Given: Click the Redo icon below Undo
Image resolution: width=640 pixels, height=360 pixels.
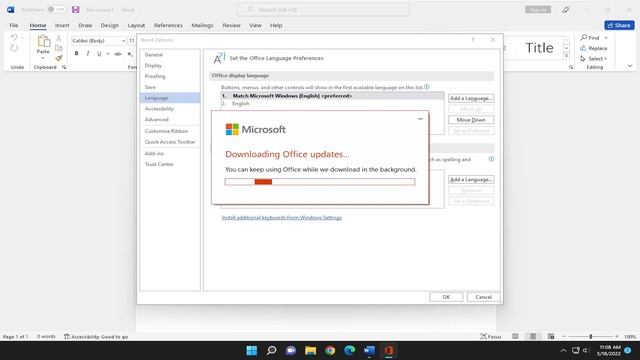Looking at the screenshot, I should [14, 48].
